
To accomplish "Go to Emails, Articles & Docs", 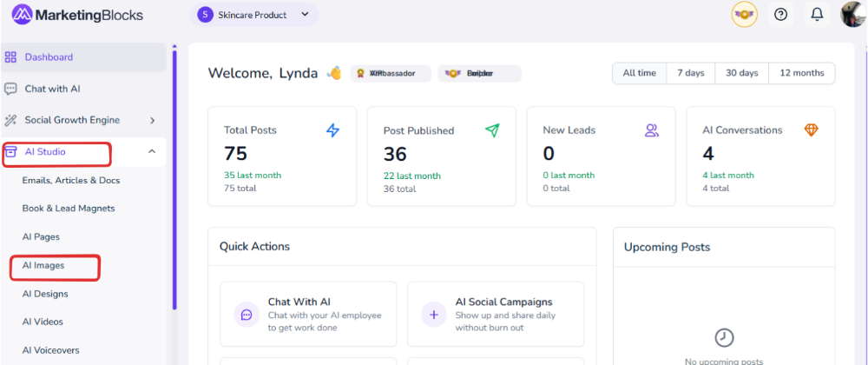I will (x=71, y=181).
